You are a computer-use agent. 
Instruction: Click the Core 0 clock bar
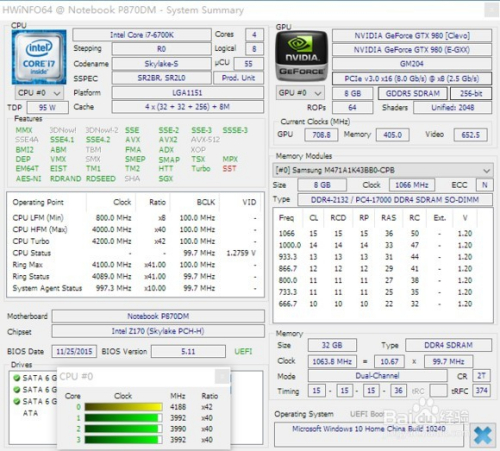123,407
